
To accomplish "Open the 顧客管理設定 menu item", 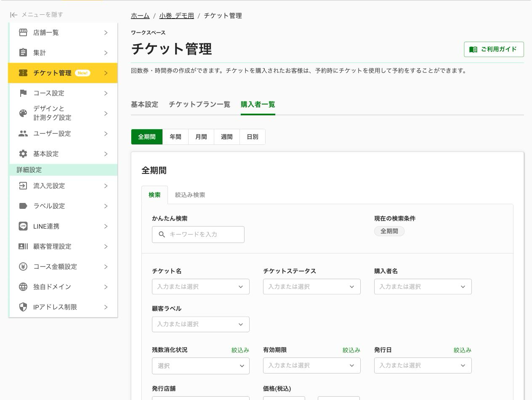I will click(63, 246).
